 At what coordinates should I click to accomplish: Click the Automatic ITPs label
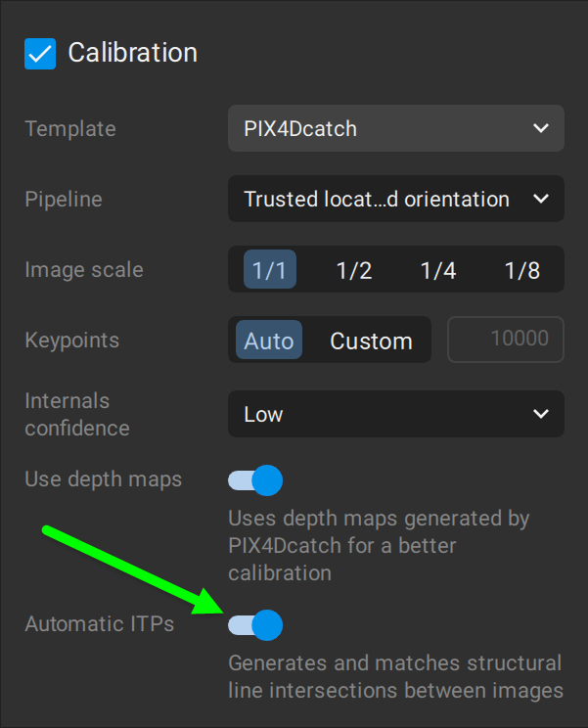point(99,623)
